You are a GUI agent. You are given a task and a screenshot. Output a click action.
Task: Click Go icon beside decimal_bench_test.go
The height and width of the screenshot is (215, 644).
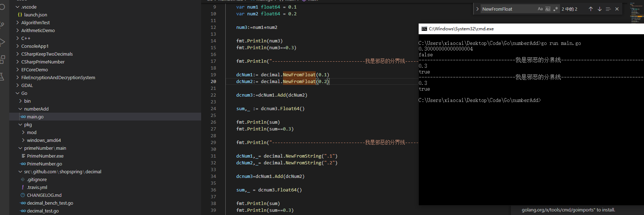23,203
